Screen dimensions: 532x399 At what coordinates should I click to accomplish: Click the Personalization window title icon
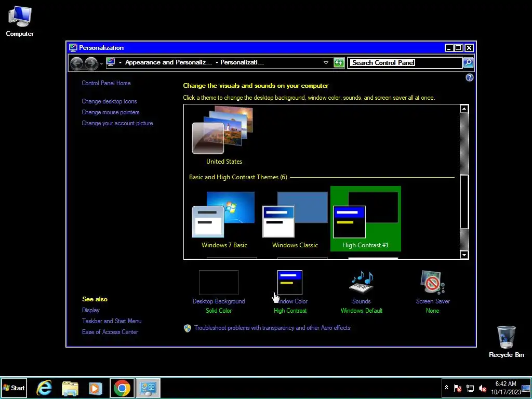click(73, 47)
